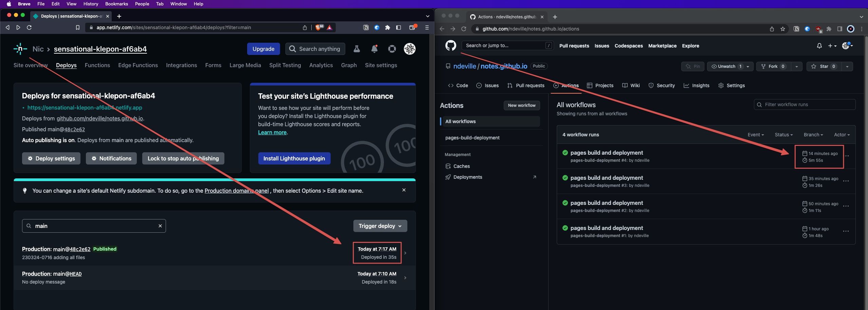Click Brave Shields lion icon
This screenshot has width=868, height=310.
(318, 27)
